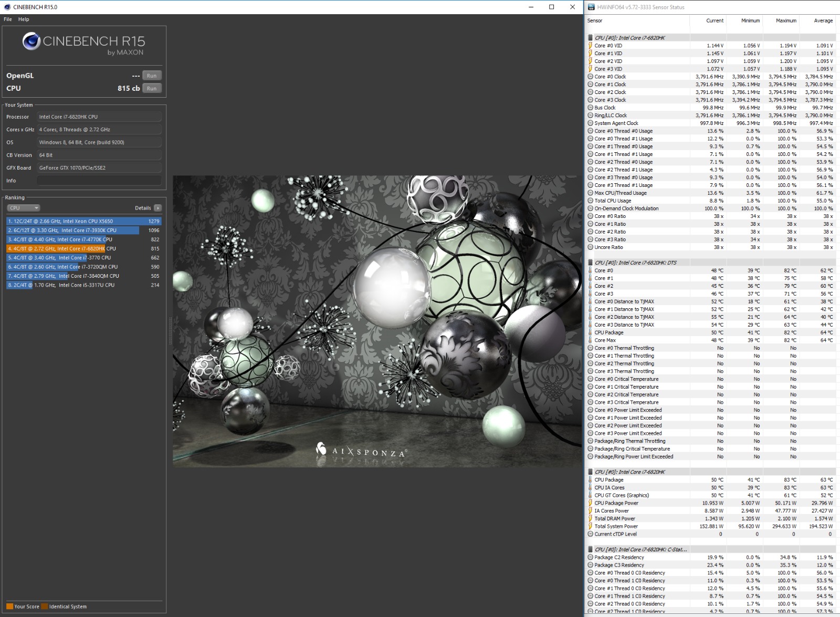This screenshot has width=840, height=617.
Task: Maximize the Cinebench window
Action: [x=551, y=7]
